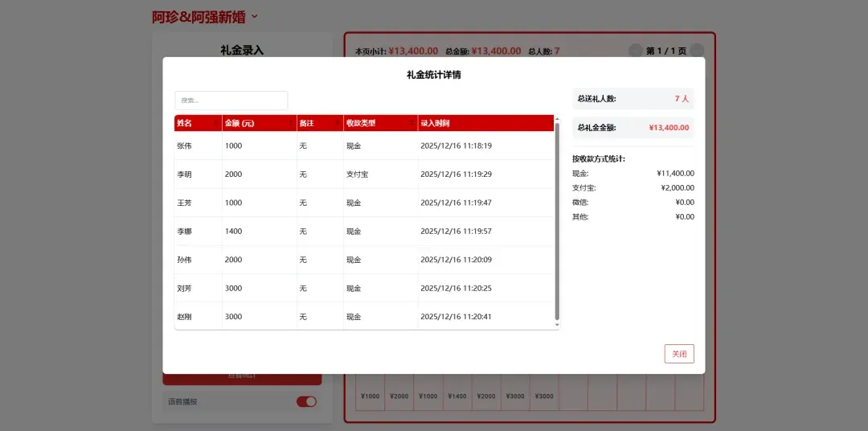
Task: Click 无 remark in 王芳's row
Action: point(320,203)
